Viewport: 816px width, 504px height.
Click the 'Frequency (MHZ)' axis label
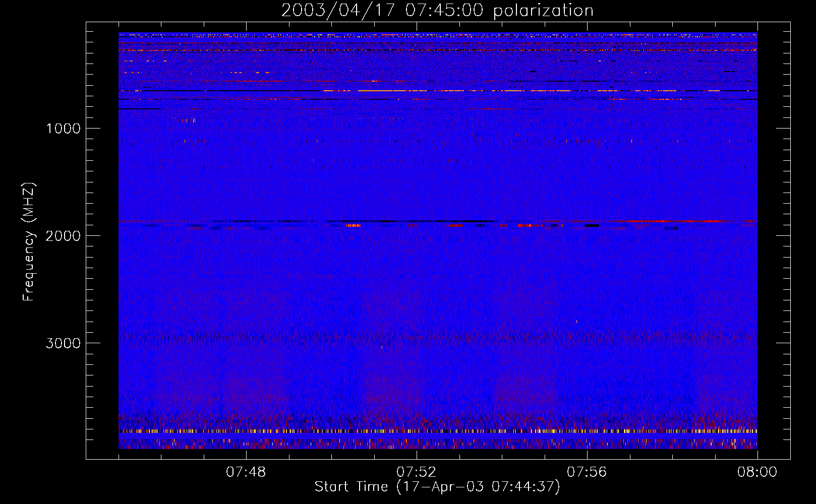pos(28,242)
